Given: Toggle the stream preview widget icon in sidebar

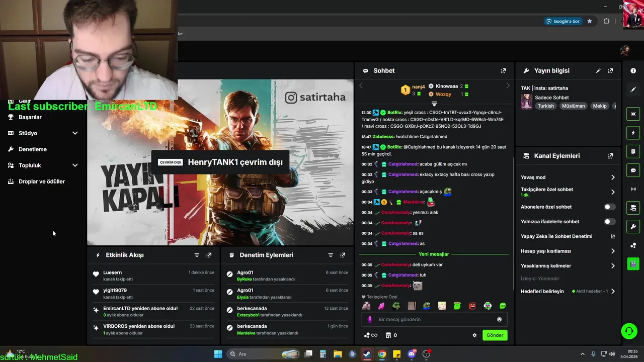Looking at the screenshot, I should click(633, 114).
